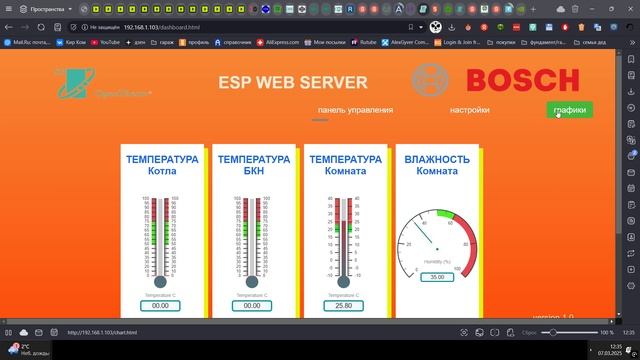Expand the гараж bookmark folder
This screenshot has height=360, width=640.
[x=162, y=42]
